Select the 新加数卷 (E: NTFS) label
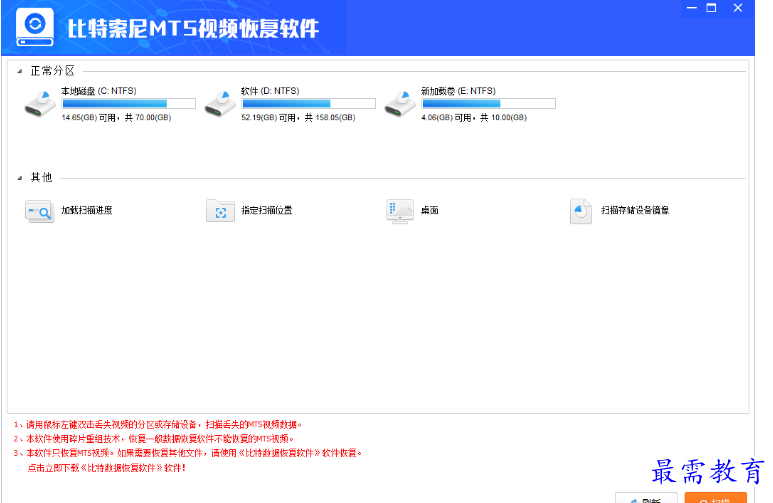The height and width of the screenshot is (503, 773). (458, 91)
